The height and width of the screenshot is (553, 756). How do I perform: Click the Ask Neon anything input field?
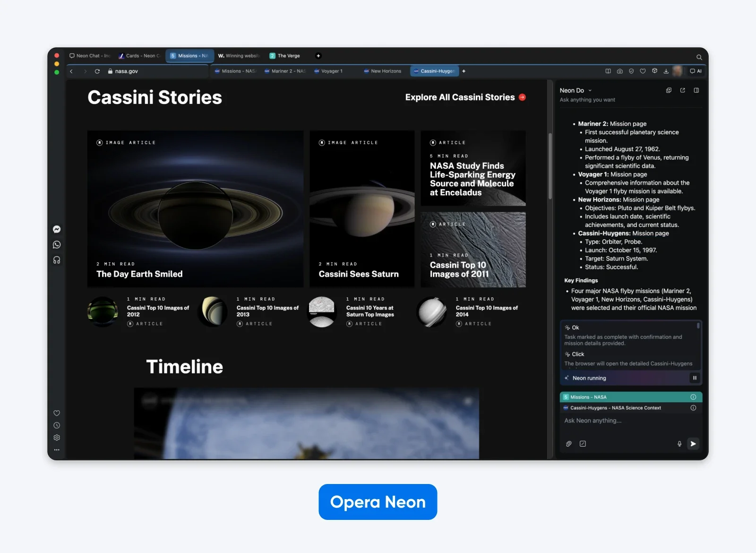pyautogui.click(x=614, y=421)
